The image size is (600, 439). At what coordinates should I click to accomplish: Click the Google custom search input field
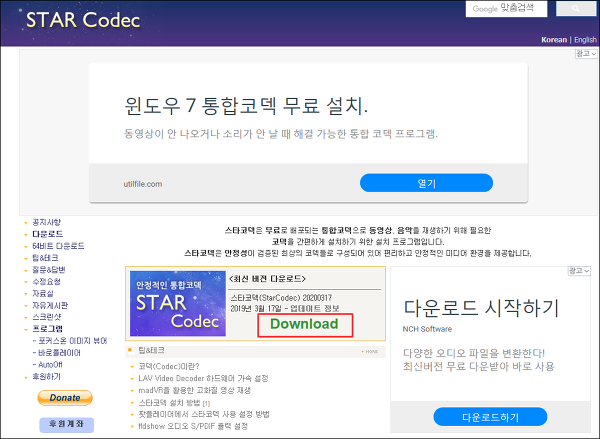(506, 8)
